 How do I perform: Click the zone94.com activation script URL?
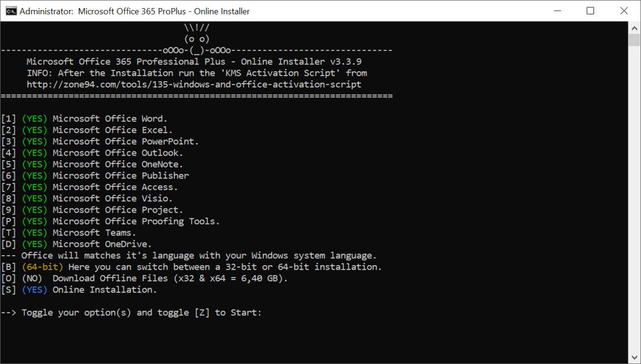click(x=194, y=84)
